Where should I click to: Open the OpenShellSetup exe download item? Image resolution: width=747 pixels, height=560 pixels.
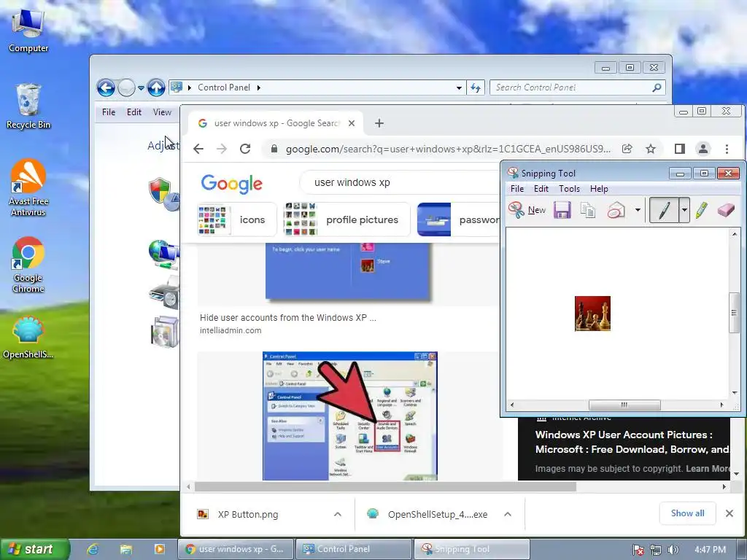point(429,514)
